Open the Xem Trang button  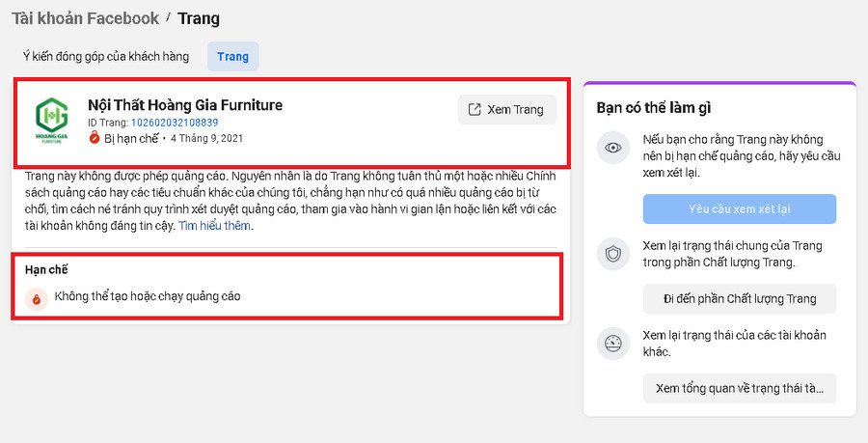click(506, 109)
